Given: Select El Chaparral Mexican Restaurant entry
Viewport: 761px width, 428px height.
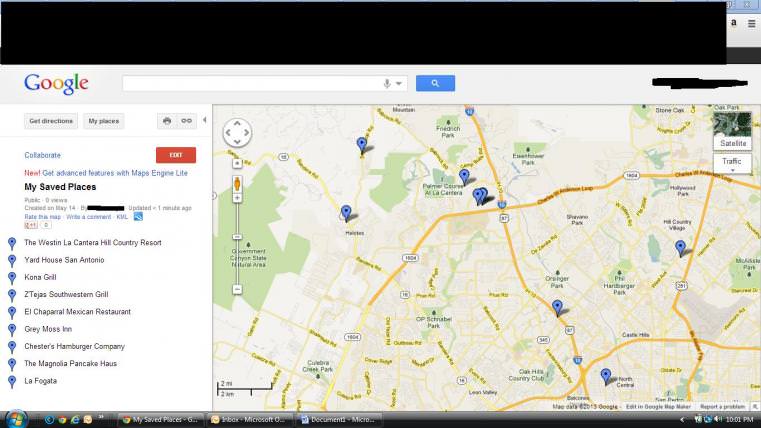Looking at the screenshot, I should tap(77, 312).
